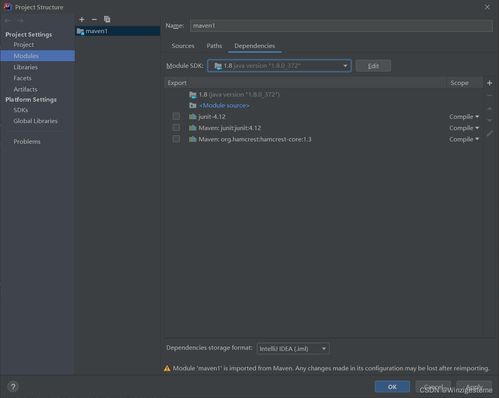Copy the selected module
The image size is (499, 398).
tap(107, 20)
